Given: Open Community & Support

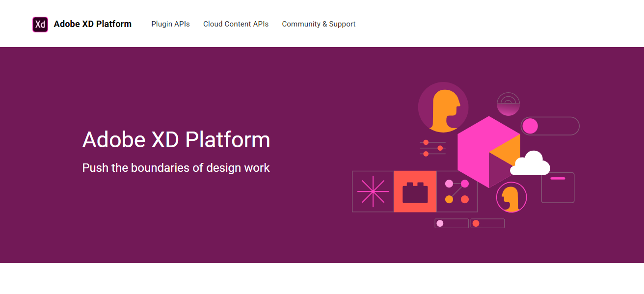Looking at the screenshot, I should click(x=319, y=24).
